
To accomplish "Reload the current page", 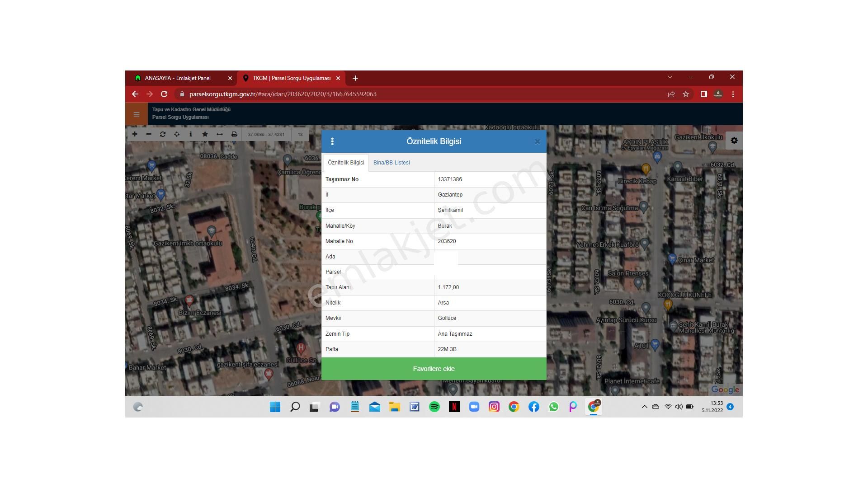I will pos(164,94).
